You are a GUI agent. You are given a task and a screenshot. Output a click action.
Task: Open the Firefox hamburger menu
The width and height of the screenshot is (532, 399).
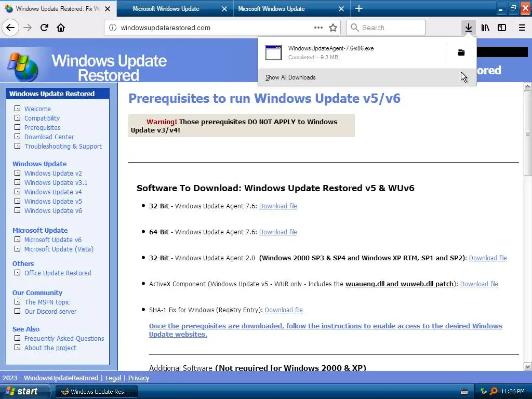522,28
